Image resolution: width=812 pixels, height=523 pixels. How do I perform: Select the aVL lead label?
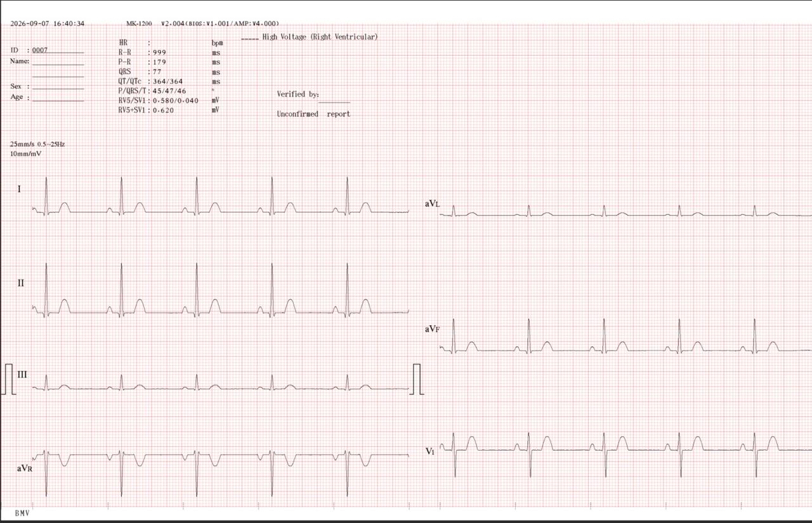coord(432,203)
